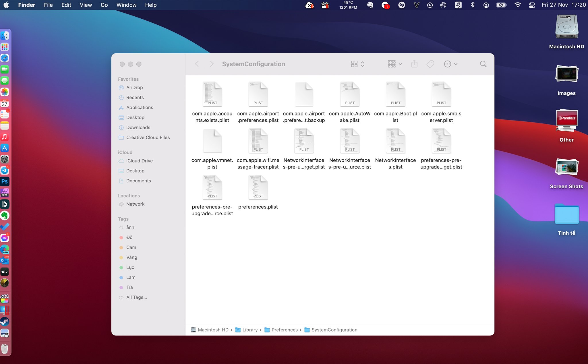Open the Group By dropdown
This screenshot has height=364, width=588.
click(x=395, y=64)
